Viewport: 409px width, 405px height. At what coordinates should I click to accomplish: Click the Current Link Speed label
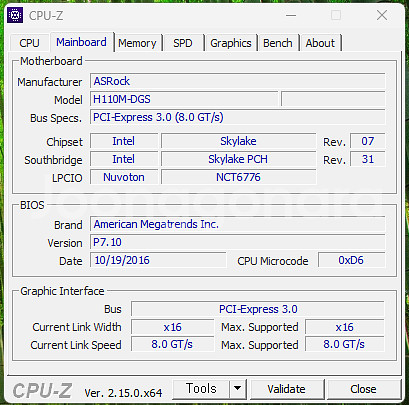pos(76,345)
